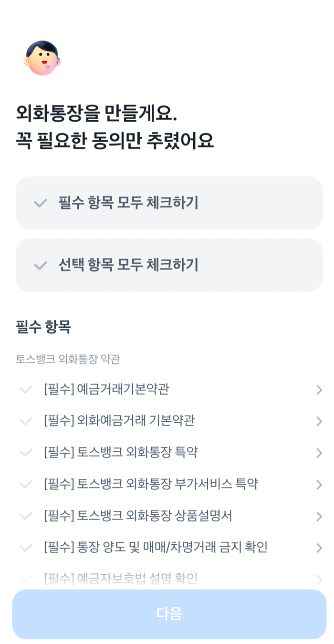Toggle the checkmark beside 토스뱅크 외화통장 상품설명서
Screen dimensions: 334x644
click(x=26, y=517)
